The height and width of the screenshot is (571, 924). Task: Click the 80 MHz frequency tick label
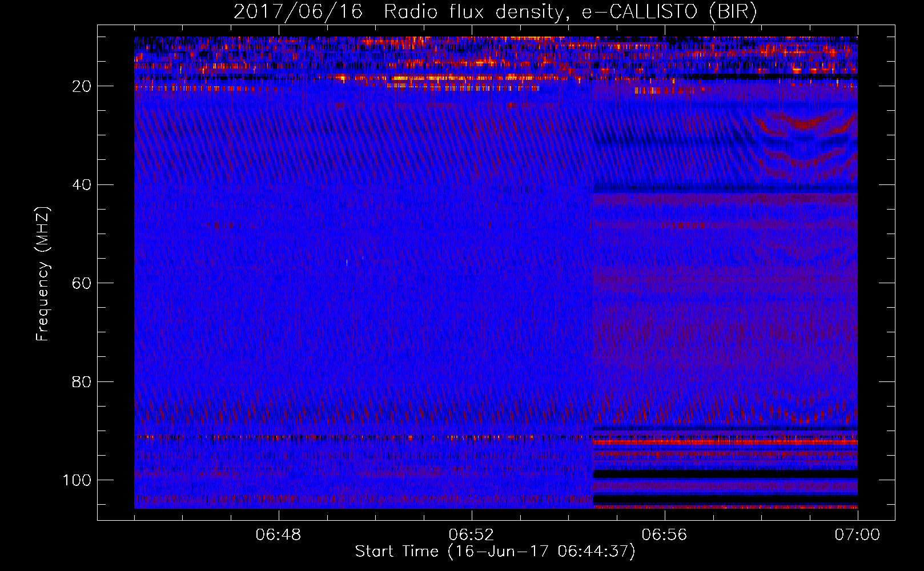tap(82, 381)
